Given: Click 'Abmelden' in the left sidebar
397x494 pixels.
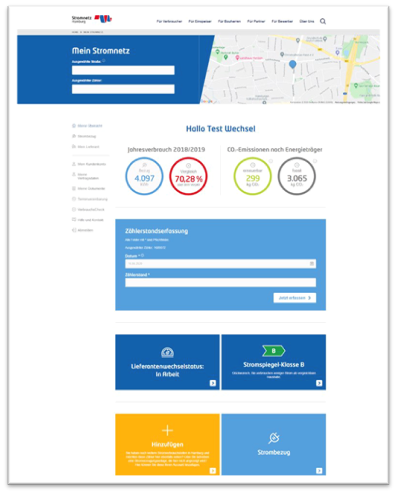Looking at the screenshot, I should pyautogui.click(x=85, y=230).
